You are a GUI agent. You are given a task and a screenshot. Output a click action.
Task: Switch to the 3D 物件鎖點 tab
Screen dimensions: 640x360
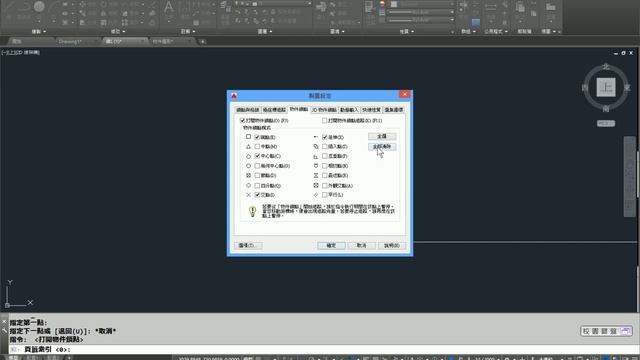coord(324,110)
